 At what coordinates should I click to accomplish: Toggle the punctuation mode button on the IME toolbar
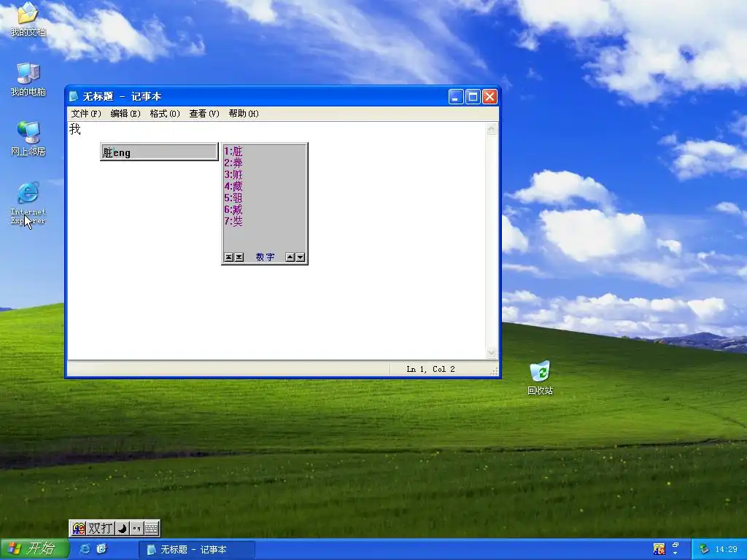(136, 528)
